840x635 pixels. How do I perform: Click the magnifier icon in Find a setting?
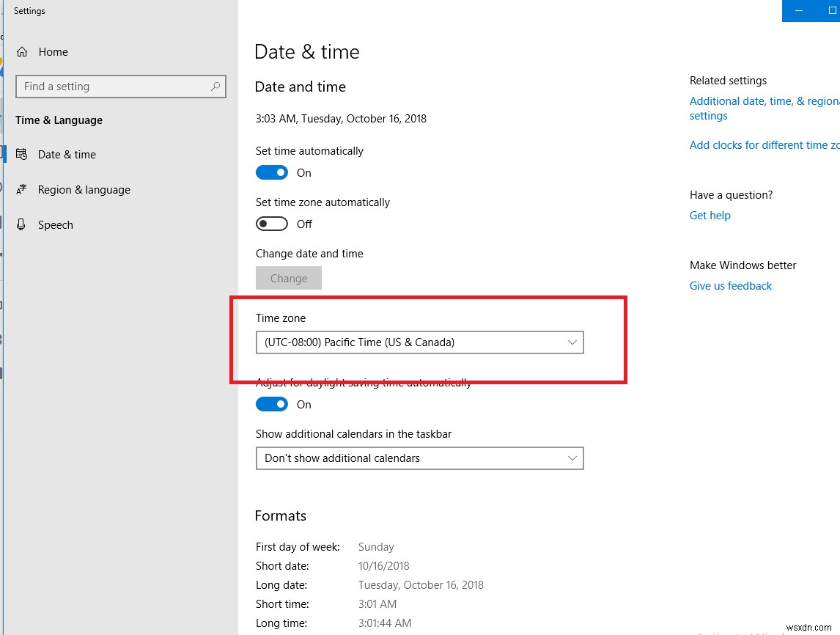click(215, 87)
